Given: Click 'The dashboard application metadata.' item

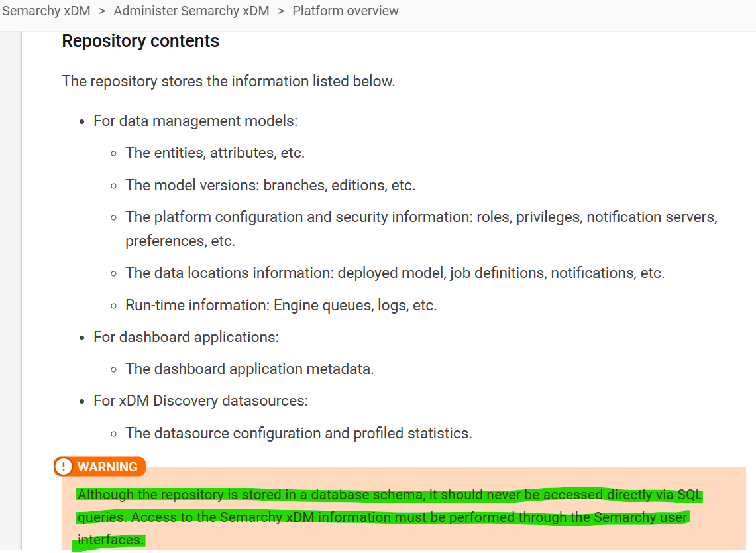Looking at the screenshot, I should click(250, 369).
